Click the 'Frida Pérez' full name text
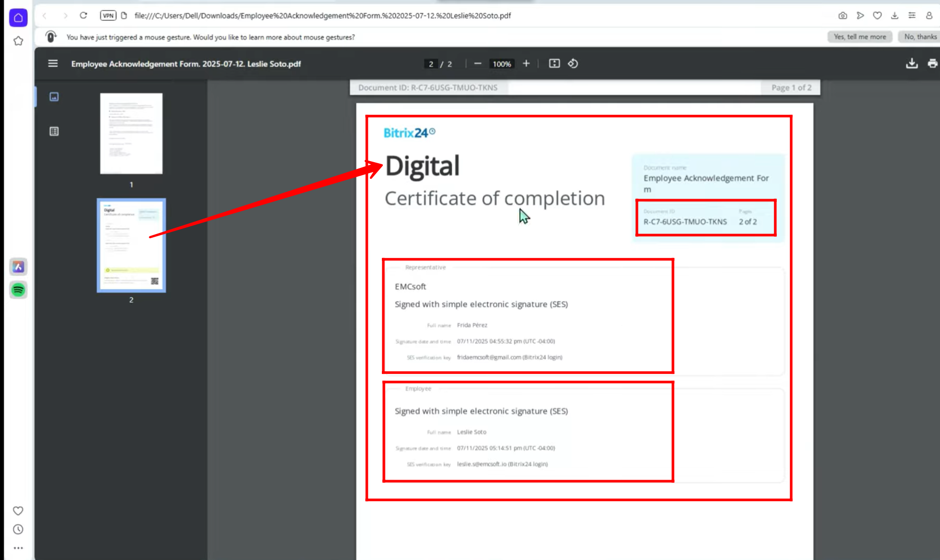The height and width of the screenshot is (560, 940). pyautogui.click(x=472, y=325)
